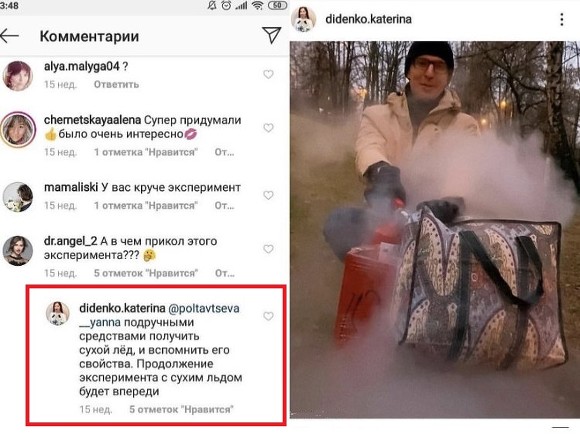This screenshot has height=435, width=580.
Task: Open chernetskayaalena profile avatar with story ring
Action: [x=18, y=130]
